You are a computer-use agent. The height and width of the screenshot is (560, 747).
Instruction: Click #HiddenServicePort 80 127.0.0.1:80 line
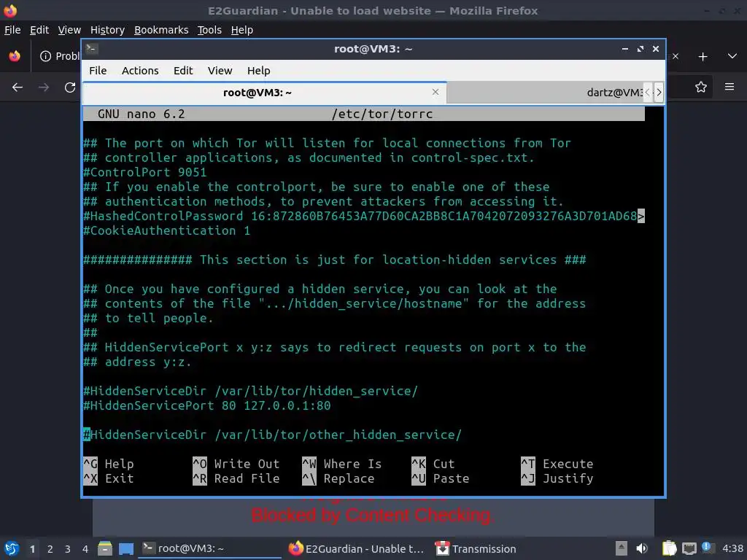point(206,405)
